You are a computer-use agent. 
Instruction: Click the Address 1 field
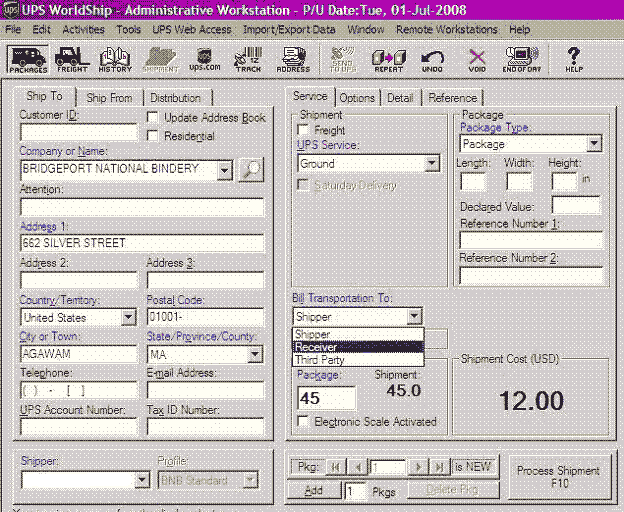point(142,243)
